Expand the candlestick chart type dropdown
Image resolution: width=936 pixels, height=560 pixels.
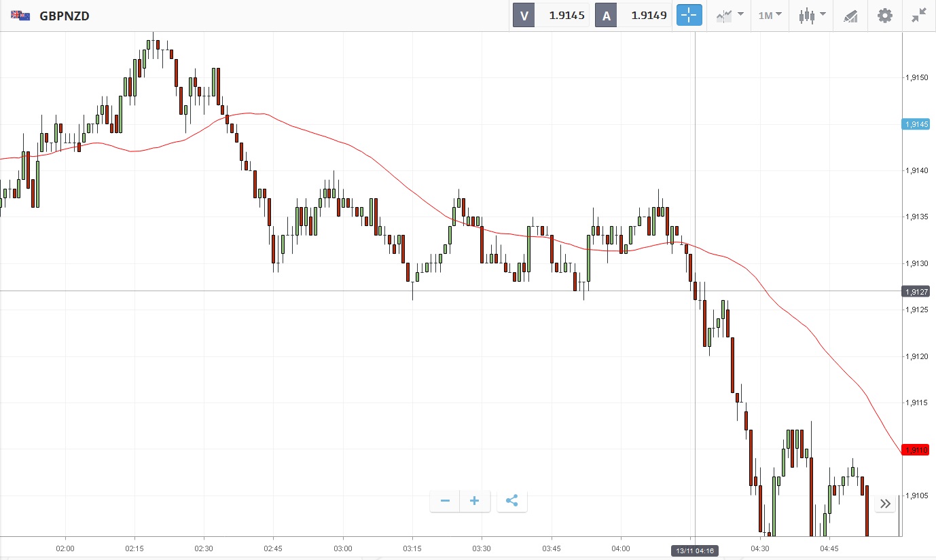(812, 15)
